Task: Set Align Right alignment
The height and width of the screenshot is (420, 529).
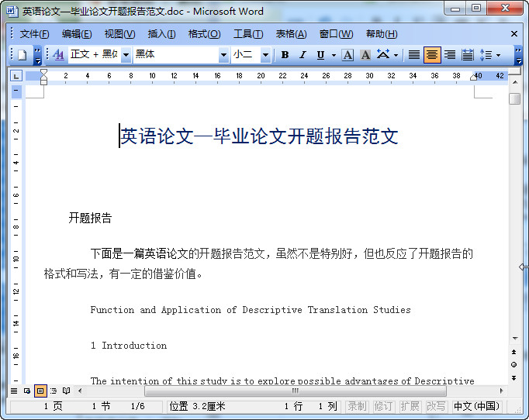Action: pyautogui.click(x=450, y=54)
